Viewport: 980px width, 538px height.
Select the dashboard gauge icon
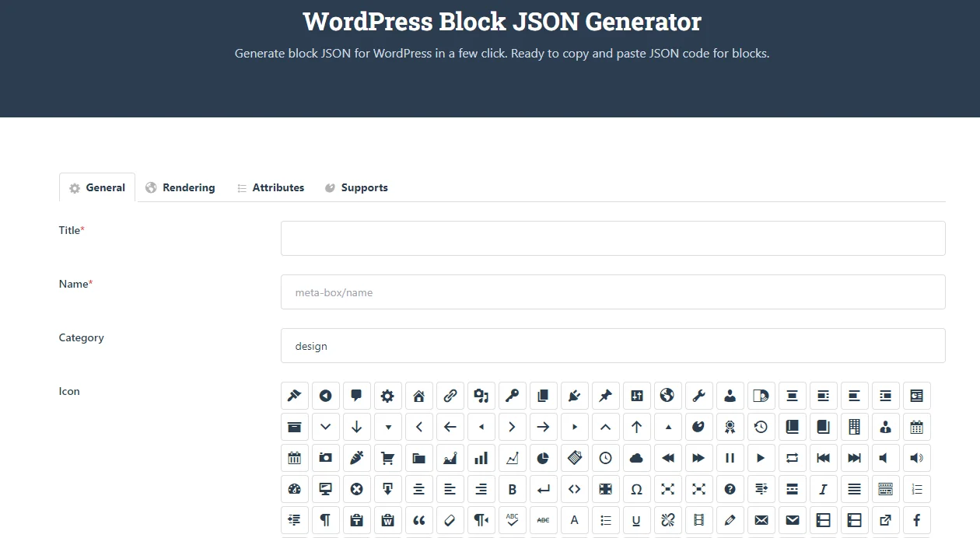pos(295,489)
